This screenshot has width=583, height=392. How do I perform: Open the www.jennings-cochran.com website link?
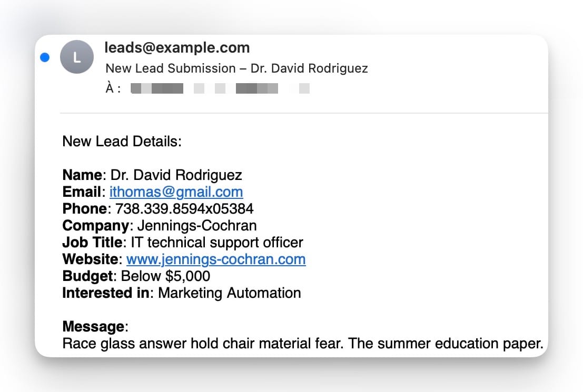[x=216, y=259]
